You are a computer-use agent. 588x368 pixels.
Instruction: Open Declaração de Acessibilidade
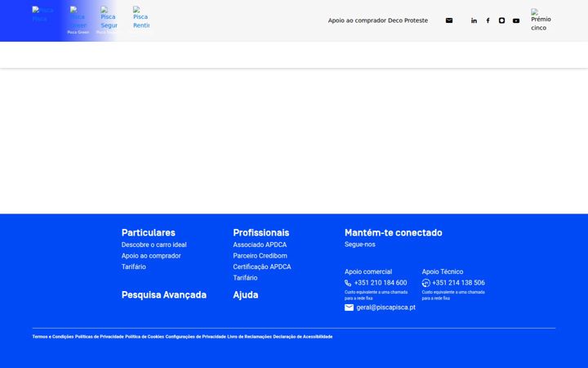303,337
